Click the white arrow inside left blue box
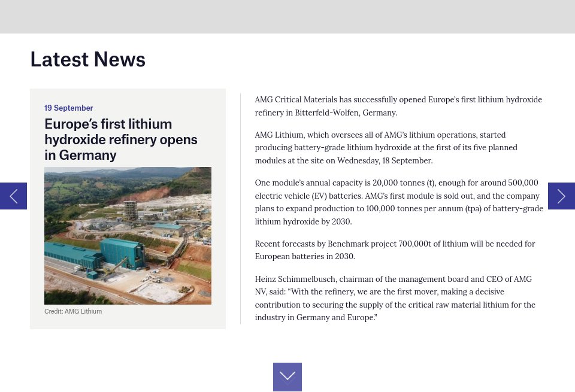The height and width of the screenshot is (392, 575). tap(13, 196)
